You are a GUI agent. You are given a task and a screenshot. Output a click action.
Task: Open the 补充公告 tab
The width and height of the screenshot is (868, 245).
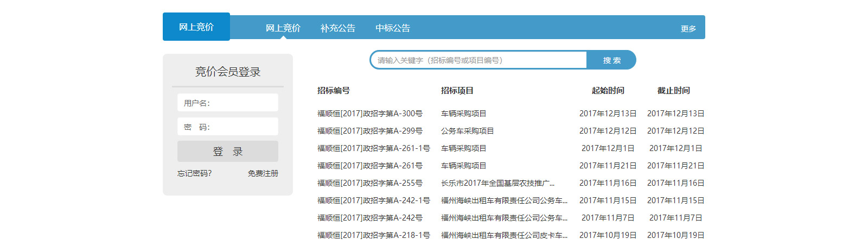[337, 28]
